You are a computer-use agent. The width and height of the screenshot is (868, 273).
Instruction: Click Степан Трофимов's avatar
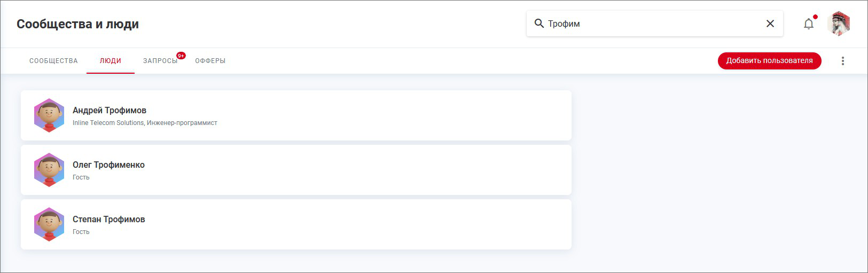point(49,224)
